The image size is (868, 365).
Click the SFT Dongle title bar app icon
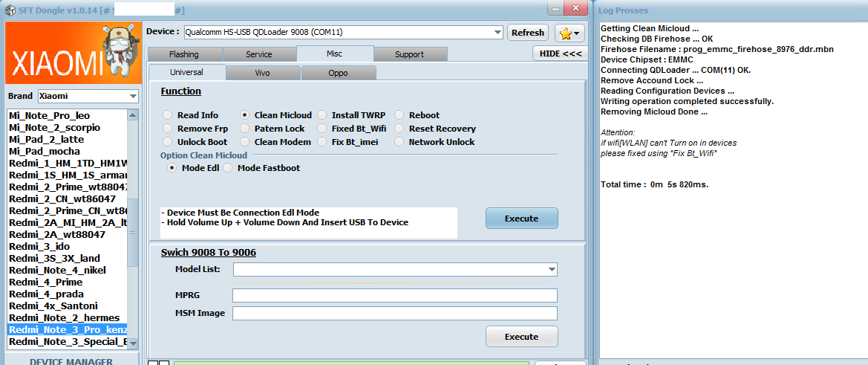[10, 10]
